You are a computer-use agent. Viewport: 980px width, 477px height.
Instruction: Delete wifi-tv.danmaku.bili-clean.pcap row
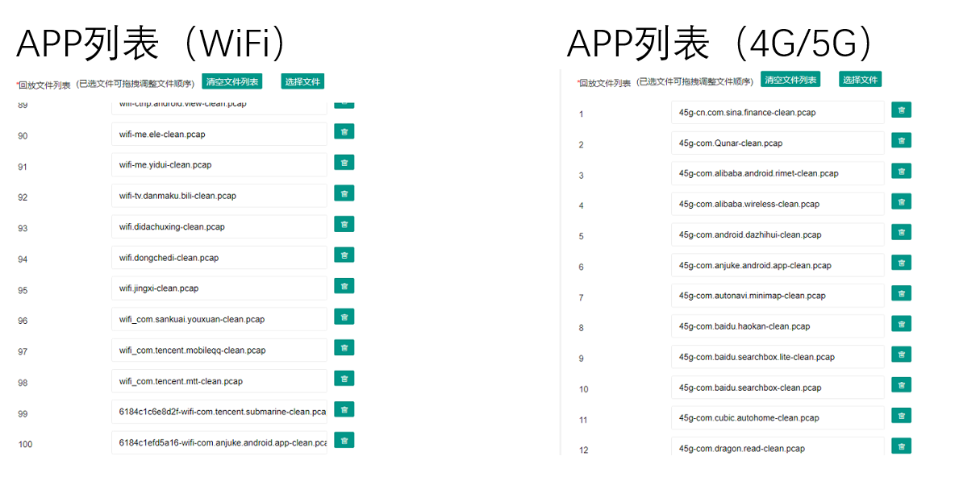tap(344, 193)
